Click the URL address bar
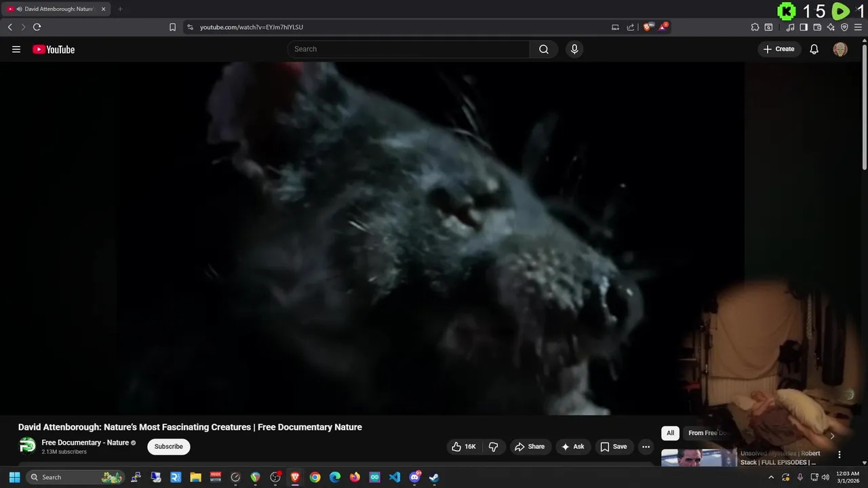 [400, 27]
